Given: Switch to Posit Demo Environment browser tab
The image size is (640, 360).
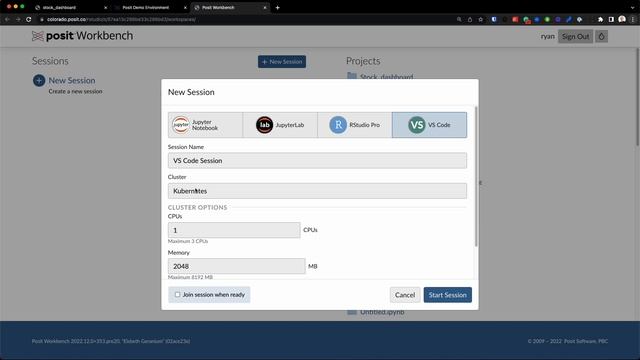Looking at the screenshot, I should click(150, 7).
